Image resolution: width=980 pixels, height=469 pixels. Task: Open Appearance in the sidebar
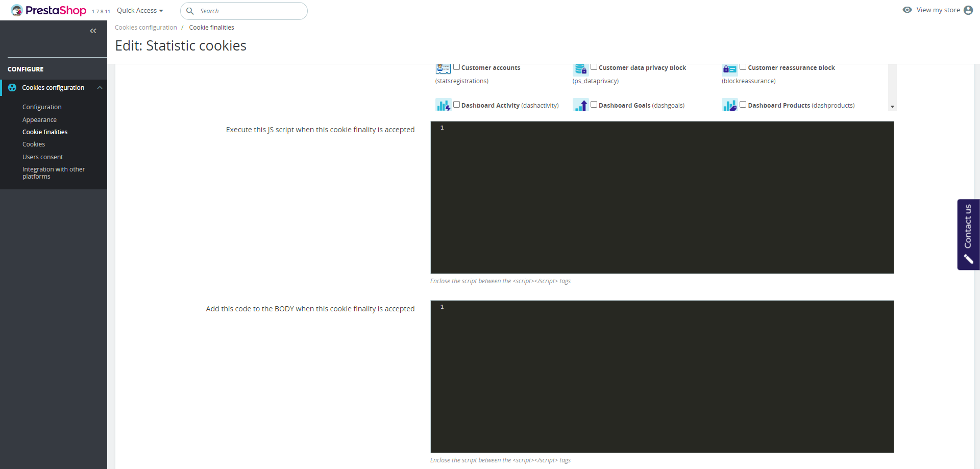pyautogui.click(x=39, y=120)
